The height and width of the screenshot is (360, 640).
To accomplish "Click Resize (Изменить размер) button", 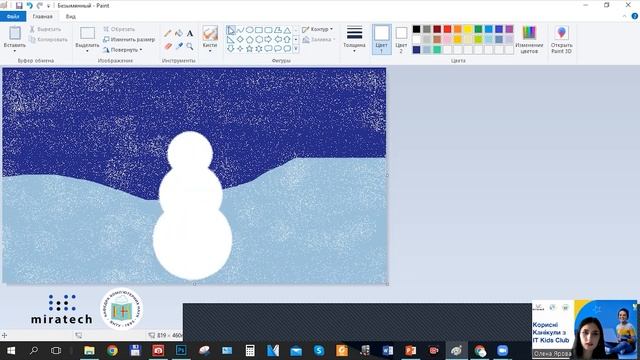I will click(x=129, y=40).
